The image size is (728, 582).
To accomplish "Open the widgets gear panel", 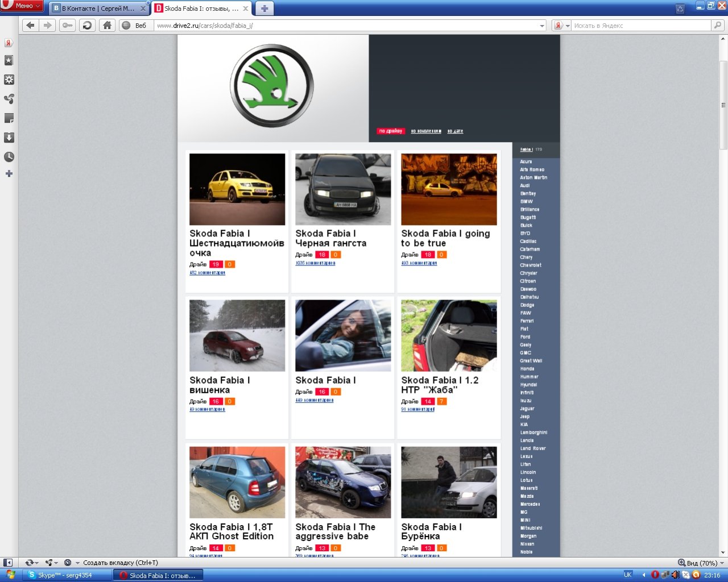I will click(x=9, y=80).
